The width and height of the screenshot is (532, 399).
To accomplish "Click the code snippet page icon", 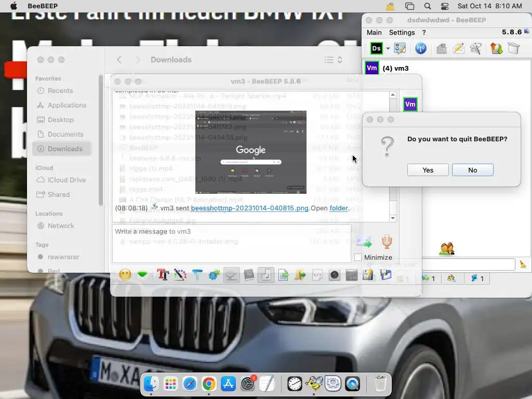I will (x=317, y=275).
